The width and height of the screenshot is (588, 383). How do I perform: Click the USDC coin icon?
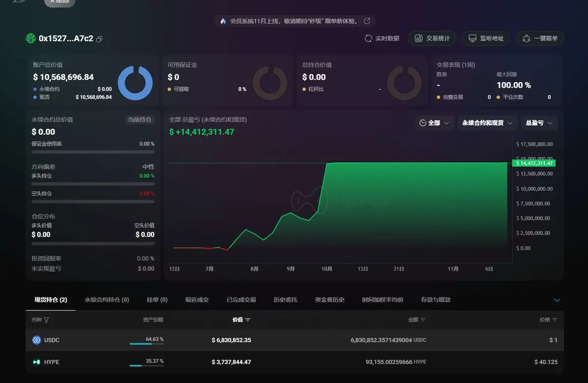tap(36, 340)
